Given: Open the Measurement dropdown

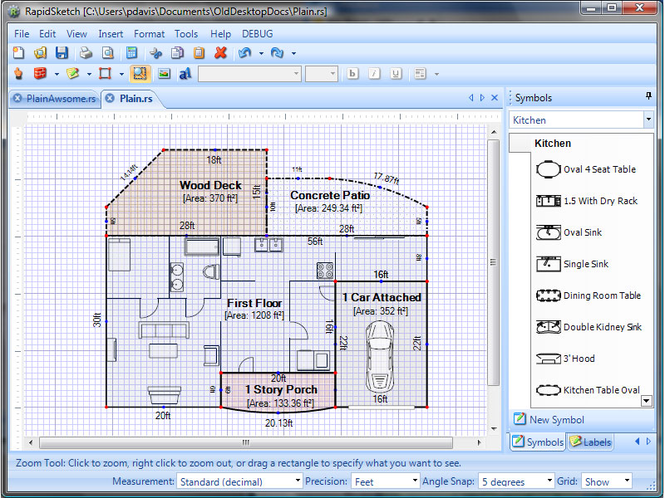Looking at the screenshot, I should pos(295,481).
